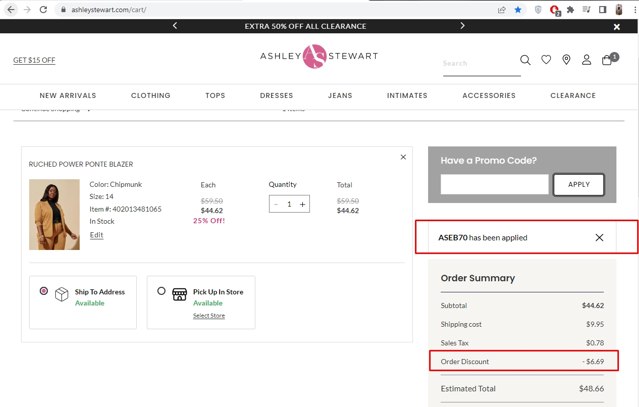Remove the applied ASEB70 promo code

coord(599,238)
